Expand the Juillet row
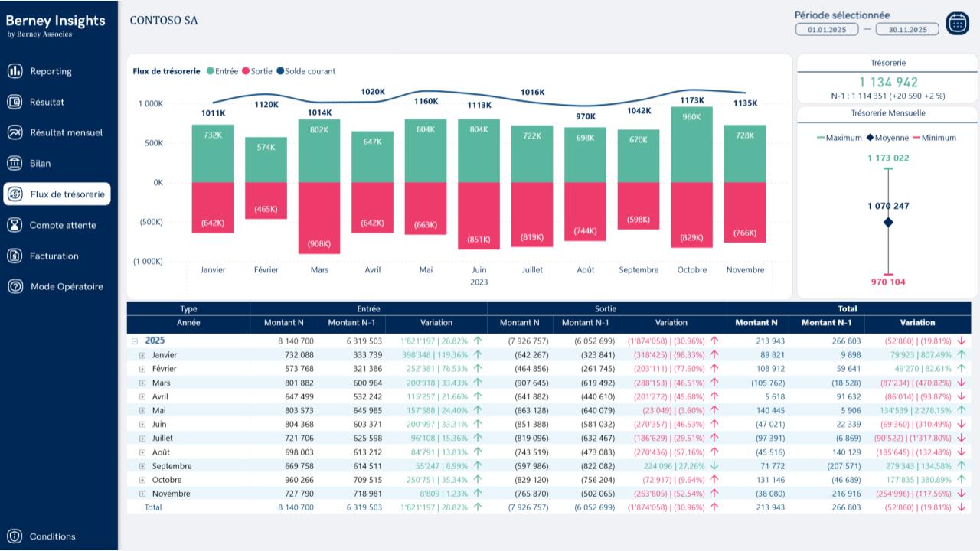The image size is (980, 551). [x=142, y=439]
